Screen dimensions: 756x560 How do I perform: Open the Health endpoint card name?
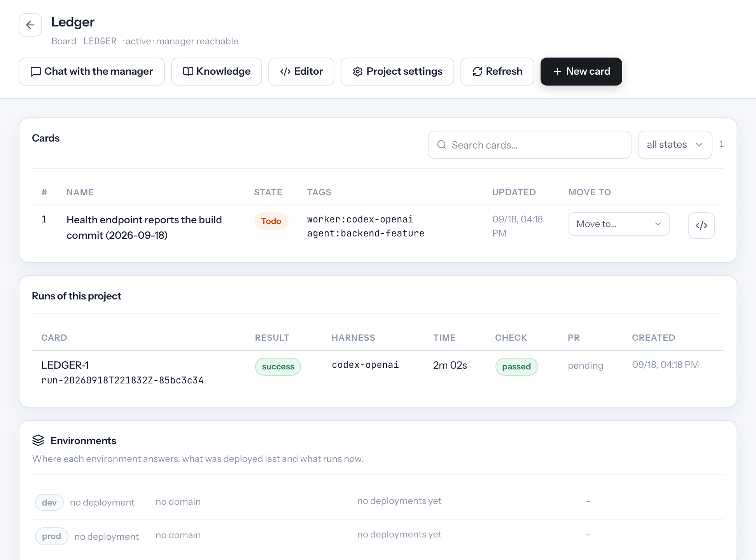pyautogui.click(x=144, y=227)
